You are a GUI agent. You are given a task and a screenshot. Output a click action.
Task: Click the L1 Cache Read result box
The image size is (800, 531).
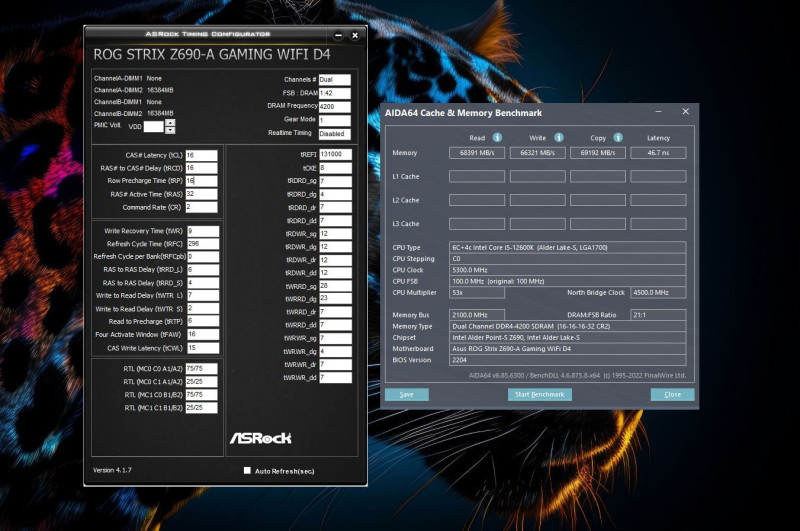(477, 176)
